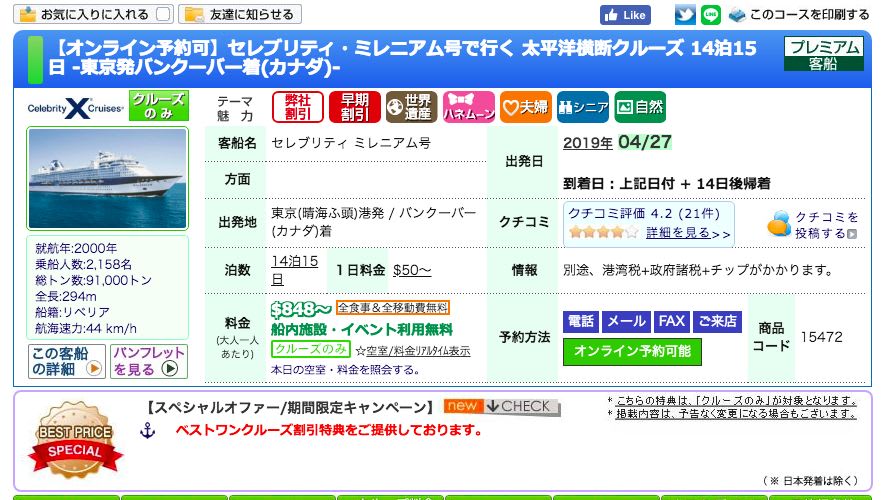This screenshot has height=500, width=882.
Task: Choose the ご来店 booking method button
Action: coord(717,322)
